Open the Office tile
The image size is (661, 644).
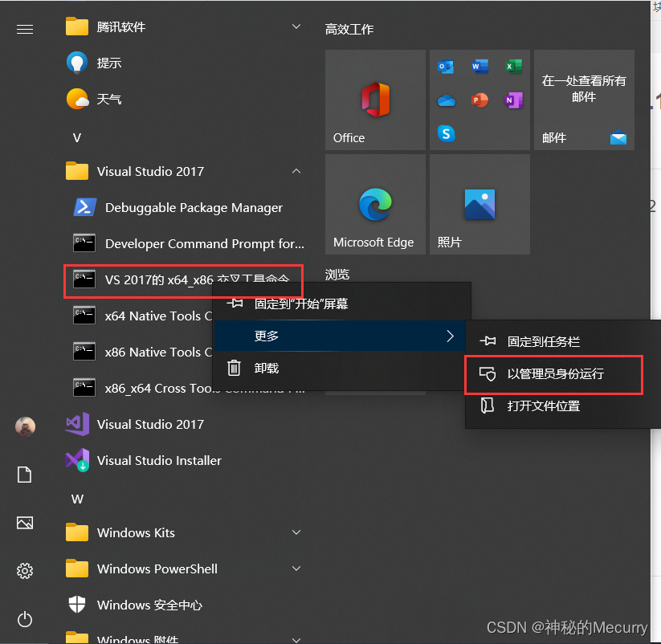click(374, 100)
